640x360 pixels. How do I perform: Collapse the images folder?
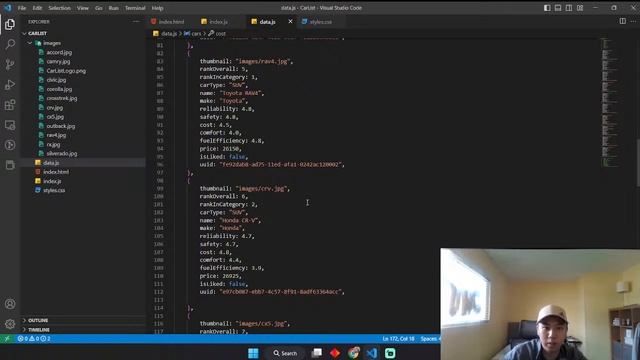click(x=83, y=43)
